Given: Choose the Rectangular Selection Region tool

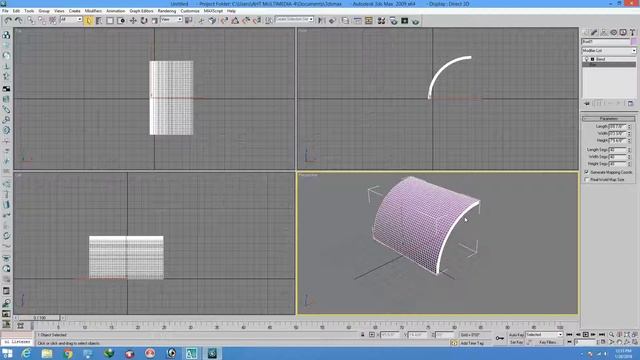Looking at the screenshot, I should tap(110, 20).
